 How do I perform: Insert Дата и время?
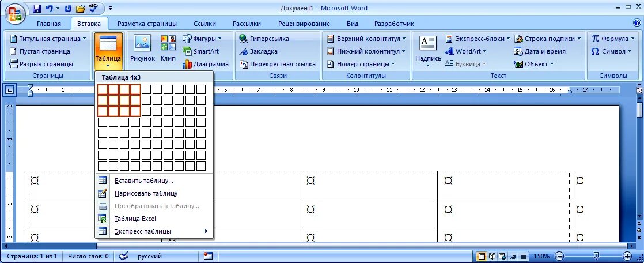[x=540, y=51]
